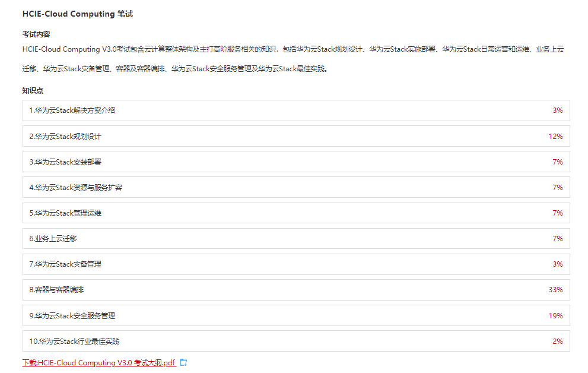Viewport: 588px width, 373px height.
Task: Click the 考试内容 section label
Action: pyautogui.click(x=36, y=34)
